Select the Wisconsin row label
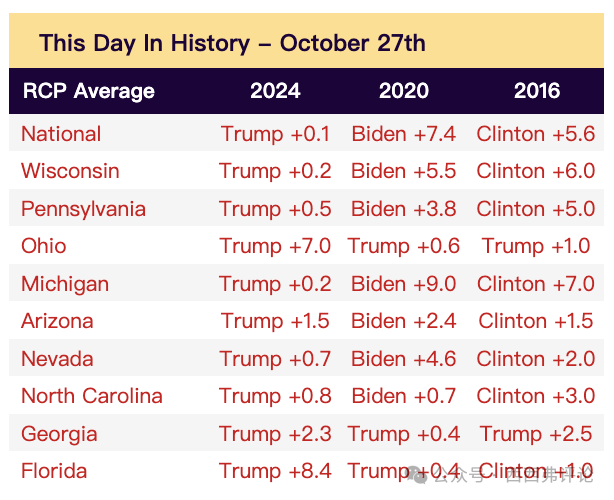The width and height of the screenshot is (614, 500). (70, 171)
